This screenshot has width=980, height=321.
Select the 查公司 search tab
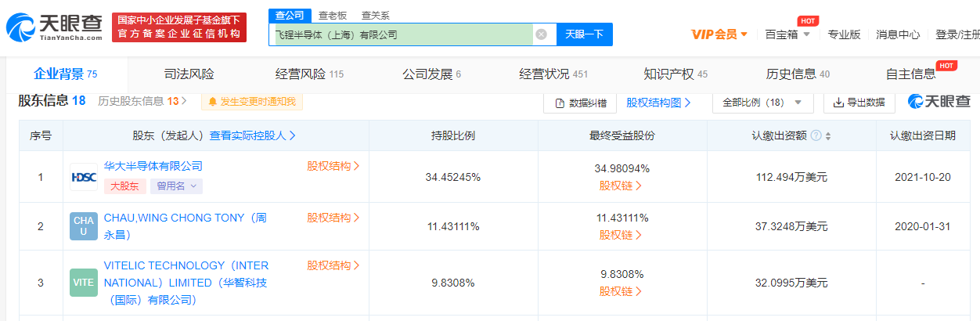pos(290,15)
